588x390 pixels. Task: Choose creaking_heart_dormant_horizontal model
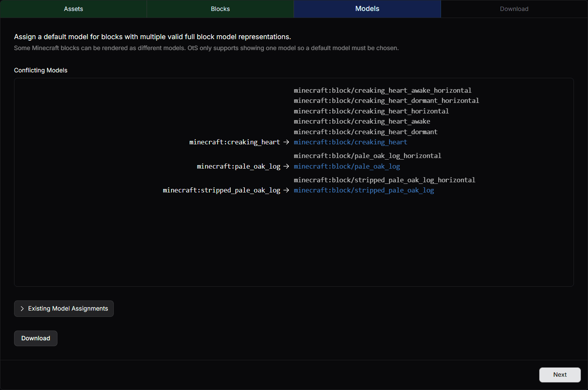(x=387, y=101)
